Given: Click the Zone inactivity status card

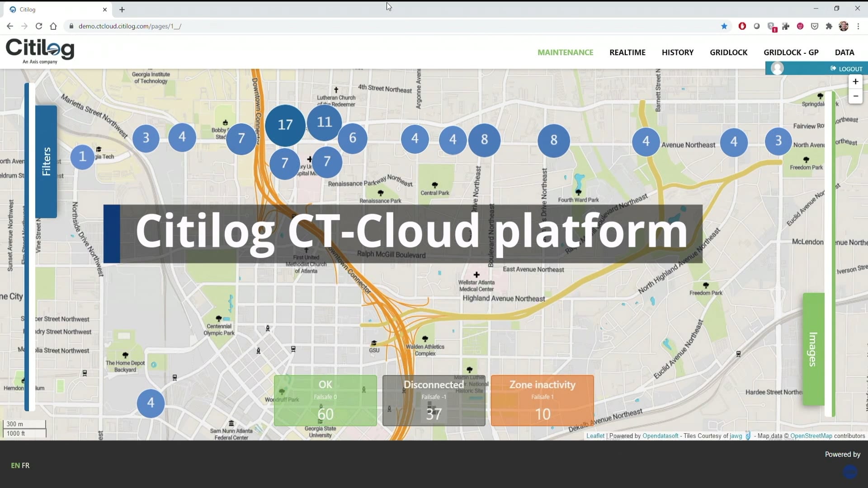Looking at the screenshot, I should [542, 400].
